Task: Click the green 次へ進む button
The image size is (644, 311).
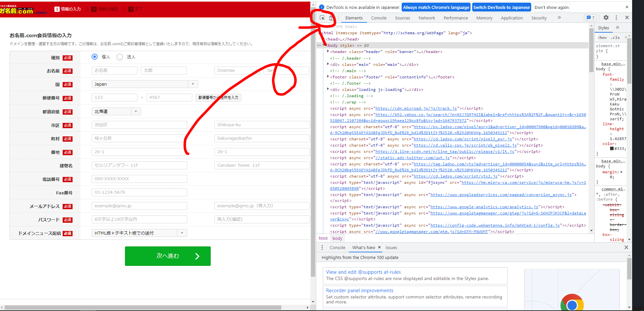Action: pos(168,256)
